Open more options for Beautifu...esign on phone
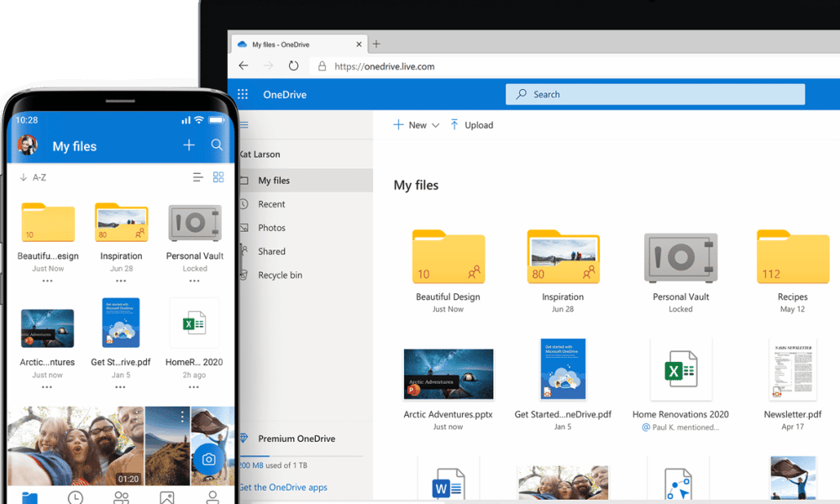Screen dimensions: 840x504 point(48,281)
